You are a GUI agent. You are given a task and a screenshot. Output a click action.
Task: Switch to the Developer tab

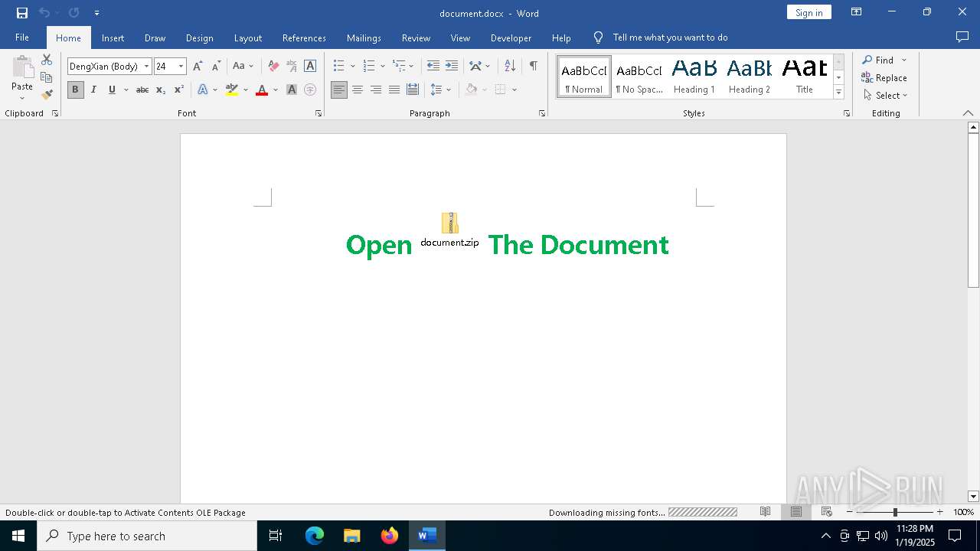point(511,37)
